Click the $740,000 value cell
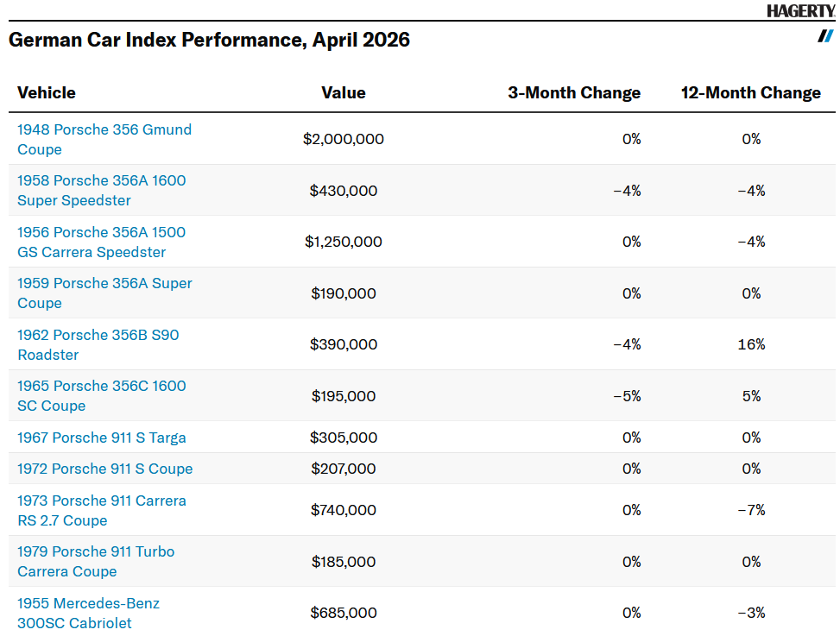The width and height of the screenshot is (840, 636). (x=344, y=510)
